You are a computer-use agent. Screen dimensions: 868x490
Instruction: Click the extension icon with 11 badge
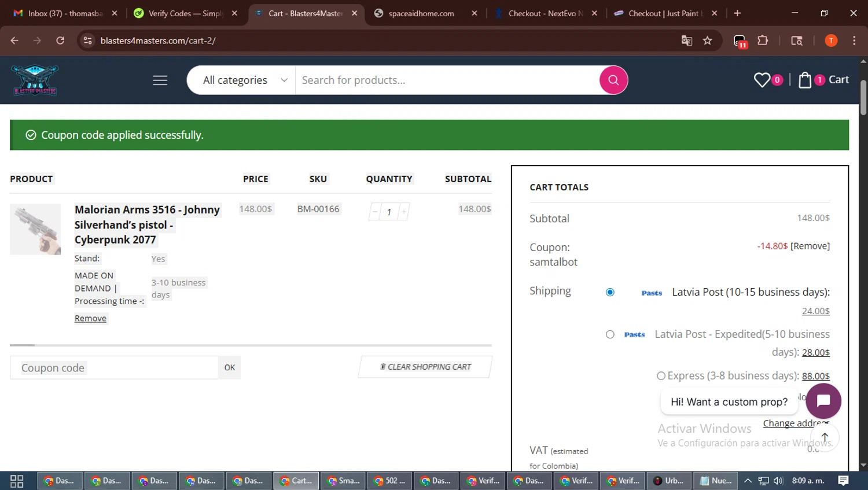740,41
